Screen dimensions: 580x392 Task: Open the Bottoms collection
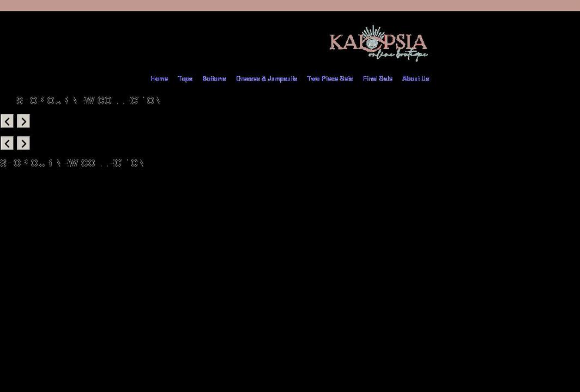[x=214, y=78]
